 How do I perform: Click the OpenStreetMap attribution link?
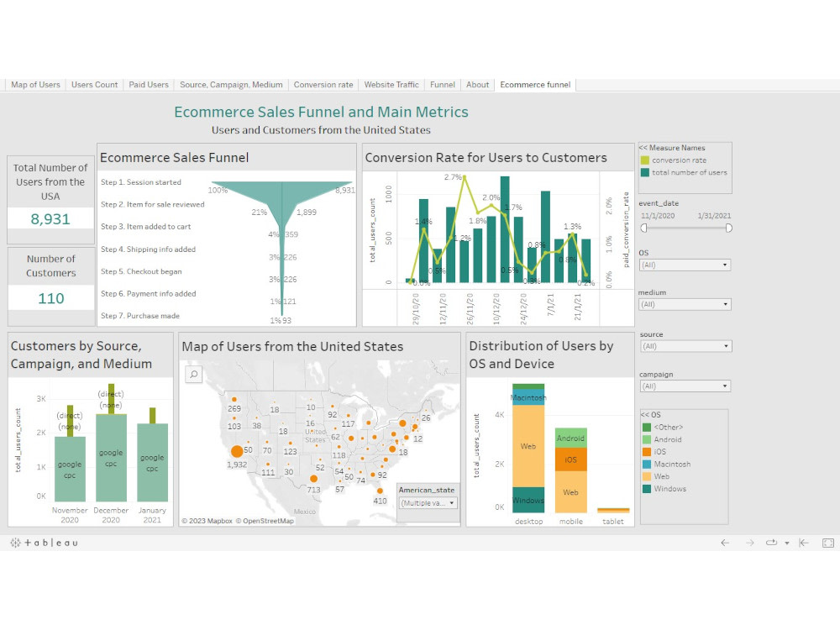[x=265, y=520]
